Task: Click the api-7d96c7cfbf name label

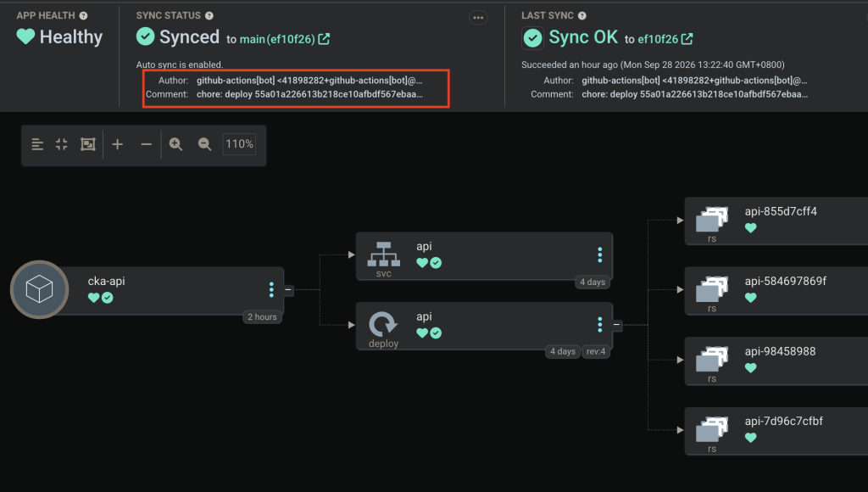Action: (784, 421)
